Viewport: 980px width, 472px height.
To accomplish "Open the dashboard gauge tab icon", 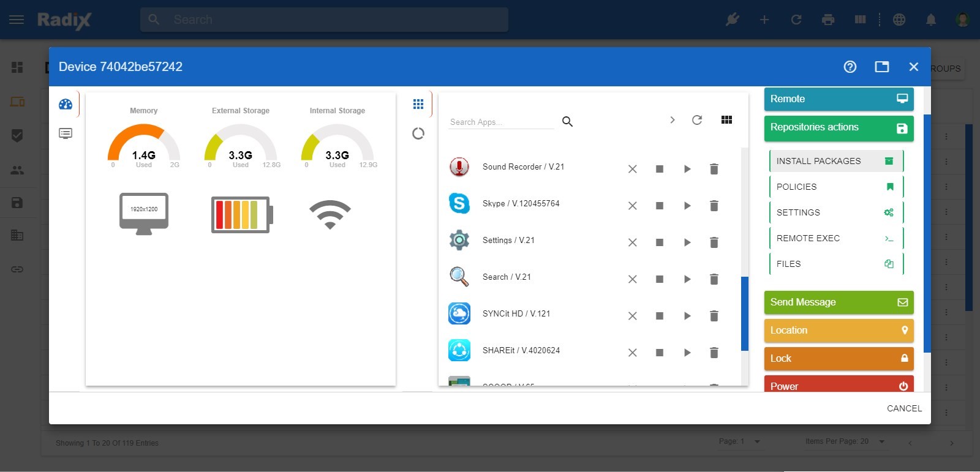I will [x=66, y=104].
